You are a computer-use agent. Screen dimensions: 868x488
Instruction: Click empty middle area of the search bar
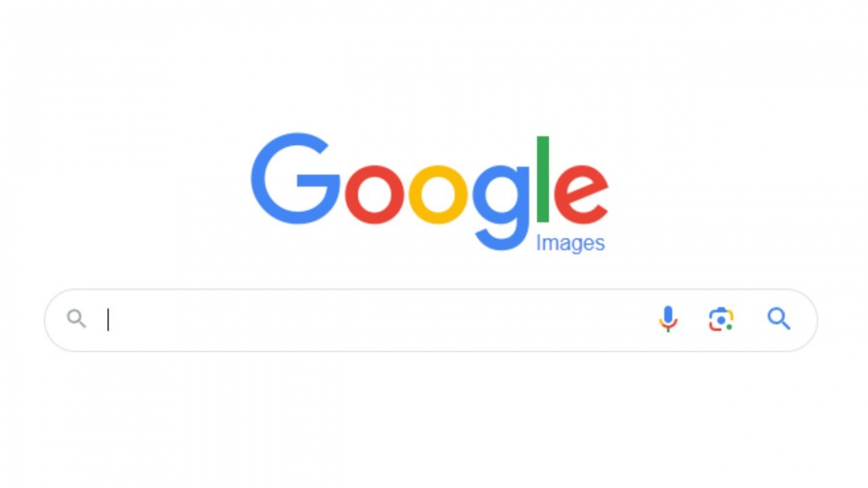(377, 320)
